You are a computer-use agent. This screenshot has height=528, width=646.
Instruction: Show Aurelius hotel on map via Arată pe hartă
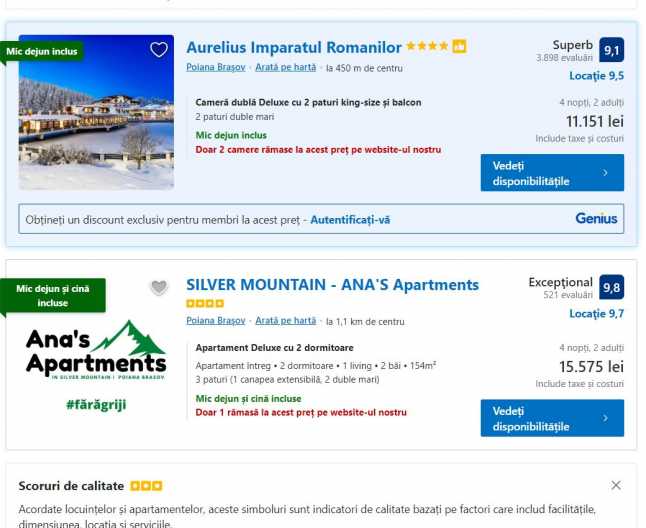(x=285, y=68)
